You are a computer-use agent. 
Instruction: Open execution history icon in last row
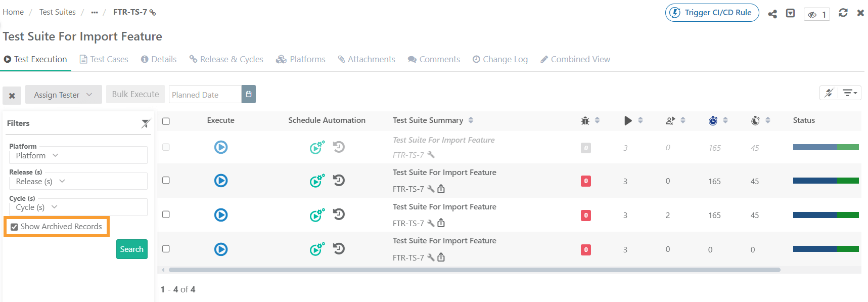(339, 249)
